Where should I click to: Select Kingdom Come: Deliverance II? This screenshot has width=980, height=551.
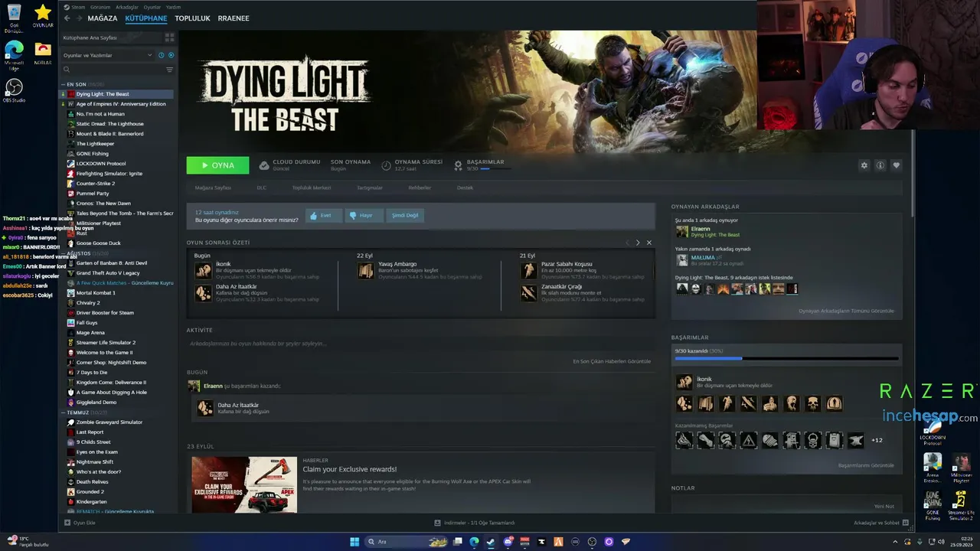point(111,383)
